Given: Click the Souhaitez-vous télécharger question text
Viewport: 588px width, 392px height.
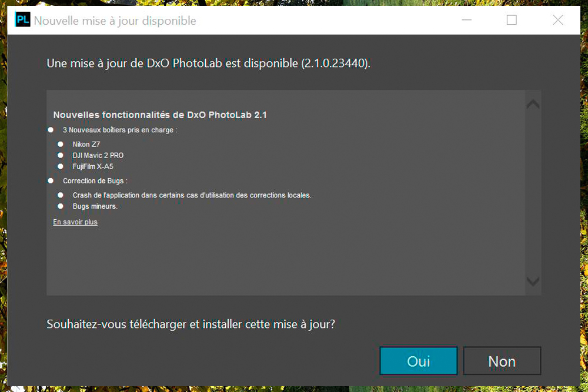Looking at the screenshot, I should pyautogui.click(x=191, y=324).
